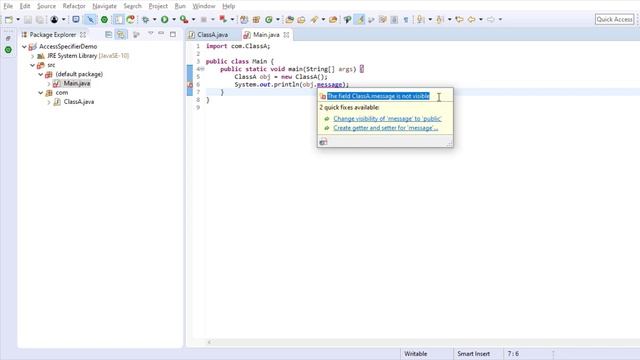Toggle code folding marker on line 4

coord(202,69)
